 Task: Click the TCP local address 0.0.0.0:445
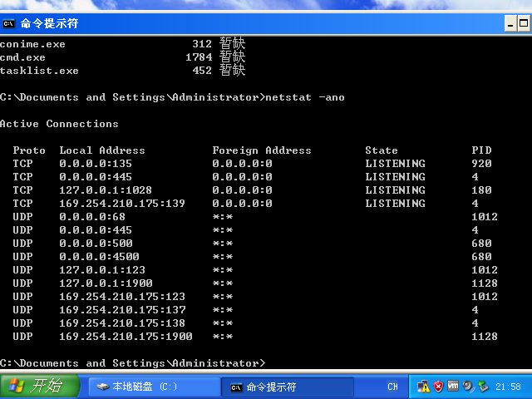tap(96, 177)
